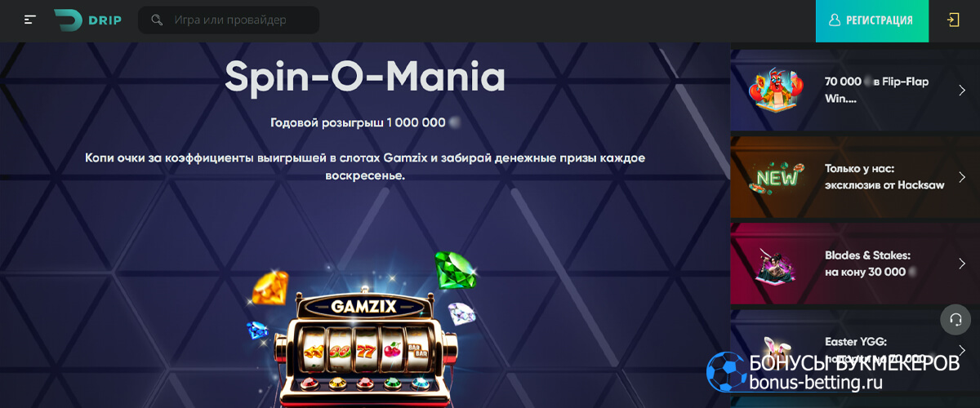The height and width of the screenshot is (408, 980).
Task: Open the headset support chat icon
Action: click(955, 319)
